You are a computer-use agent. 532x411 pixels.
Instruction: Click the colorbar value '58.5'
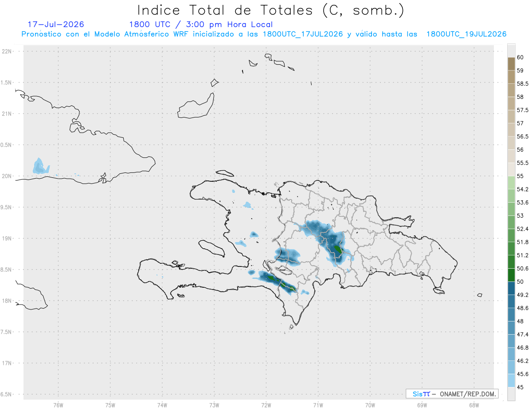point(522,83)
